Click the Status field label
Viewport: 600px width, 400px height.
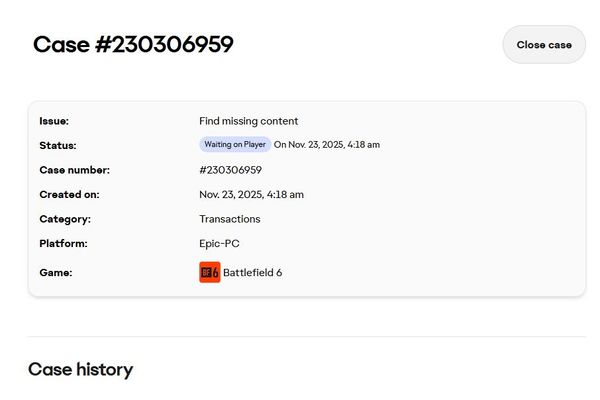[58, 146]
